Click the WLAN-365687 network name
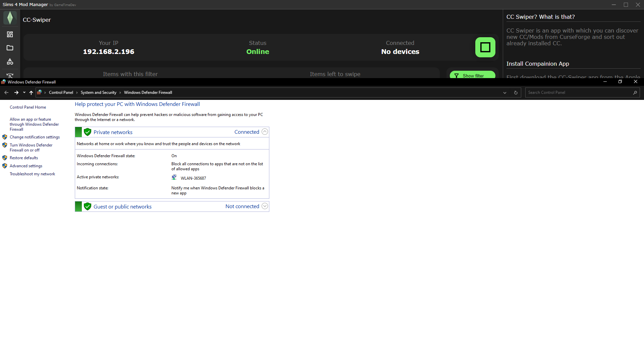This screenshot has height=362, width=644. point(193,178)
